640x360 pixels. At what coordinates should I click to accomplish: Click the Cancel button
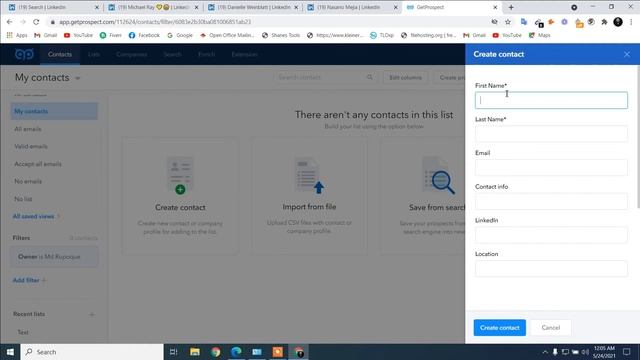pyautogui.click(x=551, y=328)
